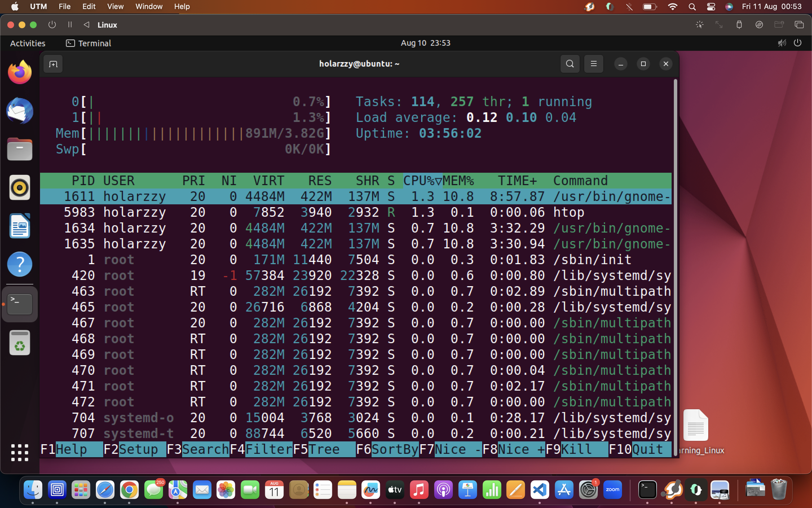
Task: Open Rhythmbox music player in the dock
Action: pos(20,187)
